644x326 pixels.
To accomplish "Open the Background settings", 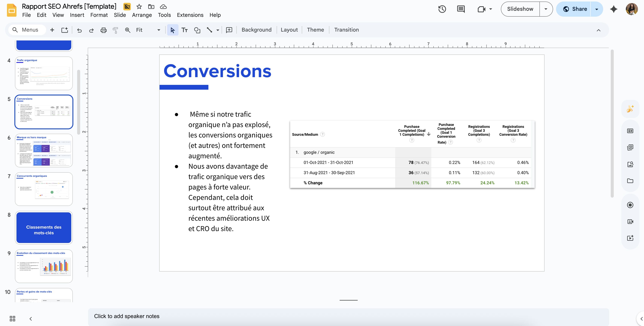I will click(257, 30).
